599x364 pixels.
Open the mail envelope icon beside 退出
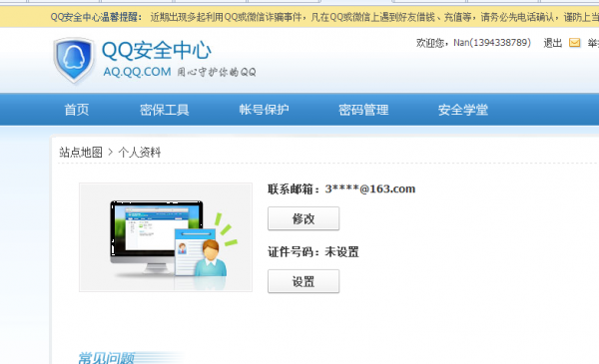pyautogui.click(x=574, y=43)
